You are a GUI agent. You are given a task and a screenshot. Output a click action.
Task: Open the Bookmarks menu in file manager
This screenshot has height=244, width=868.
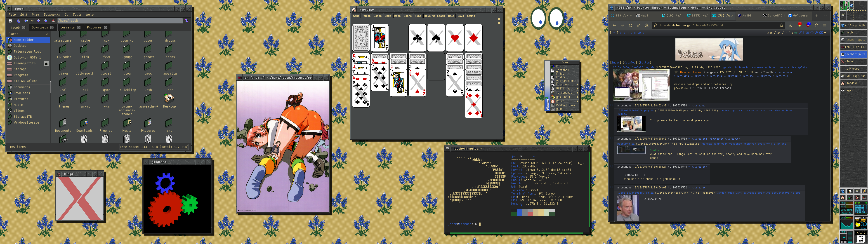[52, 14]
